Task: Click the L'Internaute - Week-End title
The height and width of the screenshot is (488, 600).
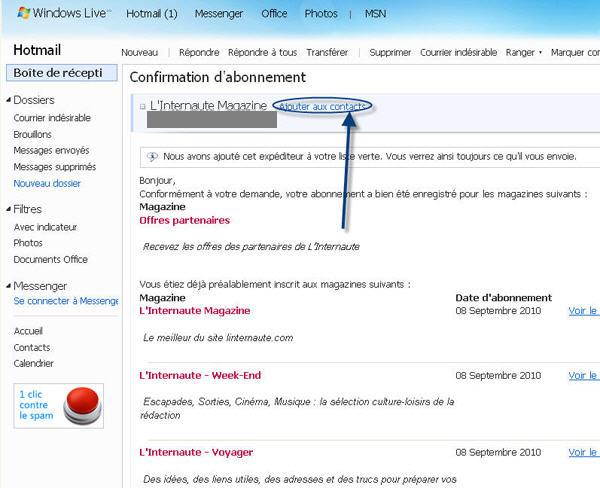Action: 200,375
